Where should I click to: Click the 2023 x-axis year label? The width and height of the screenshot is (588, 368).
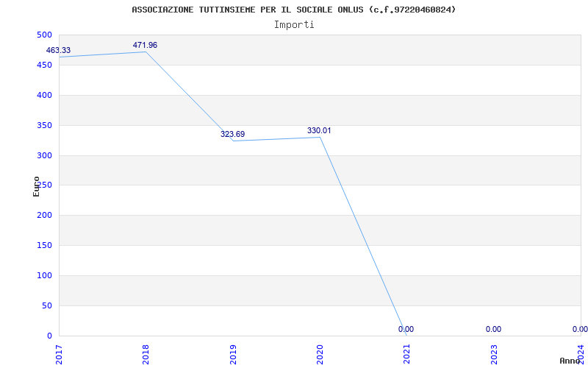click(494, 355)
